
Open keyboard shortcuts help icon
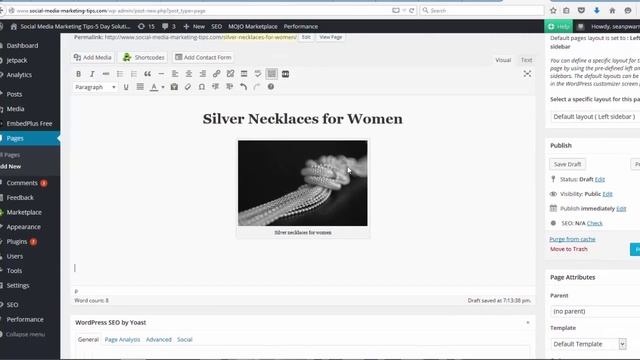point(271,87)
